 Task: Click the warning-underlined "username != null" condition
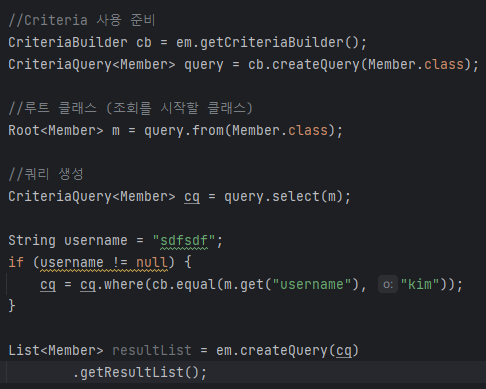coord(104,262)
